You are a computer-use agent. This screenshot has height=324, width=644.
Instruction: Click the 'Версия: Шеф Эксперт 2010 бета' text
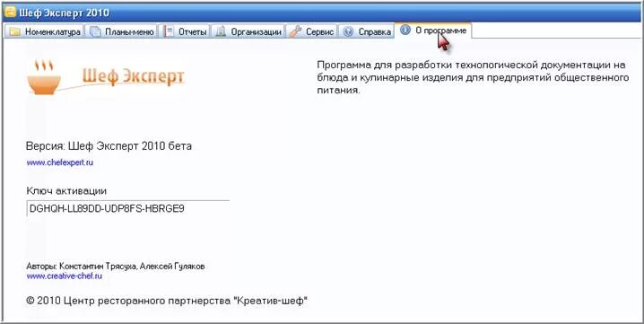109,146
